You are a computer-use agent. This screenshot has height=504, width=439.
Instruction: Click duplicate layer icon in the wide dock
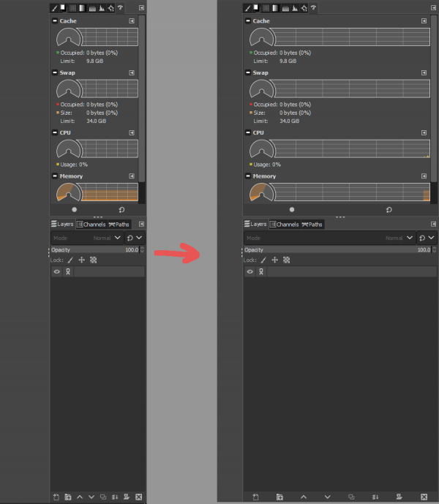point(351,497)
